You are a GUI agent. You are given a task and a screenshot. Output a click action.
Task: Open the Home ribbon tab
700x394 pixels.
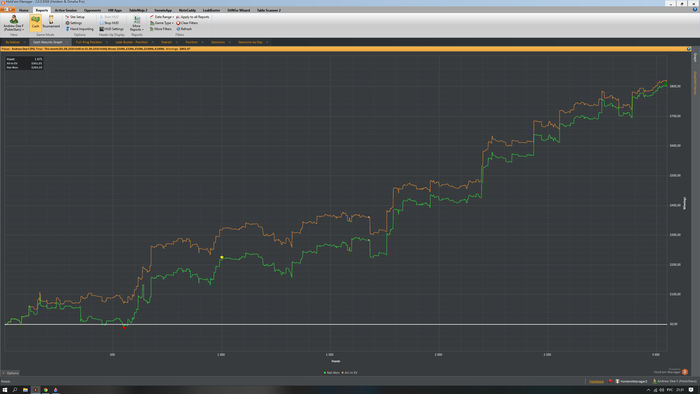coord(24,10)
